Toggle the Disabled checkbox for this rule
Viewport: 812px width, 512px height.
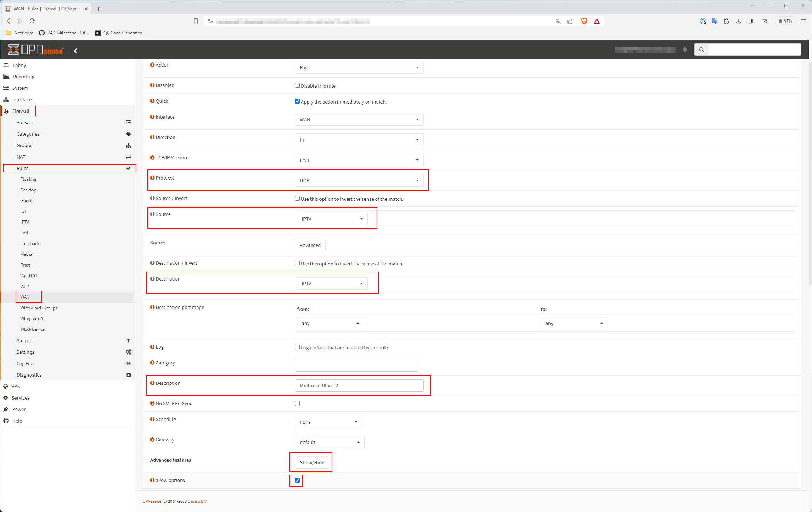(297, 85)
